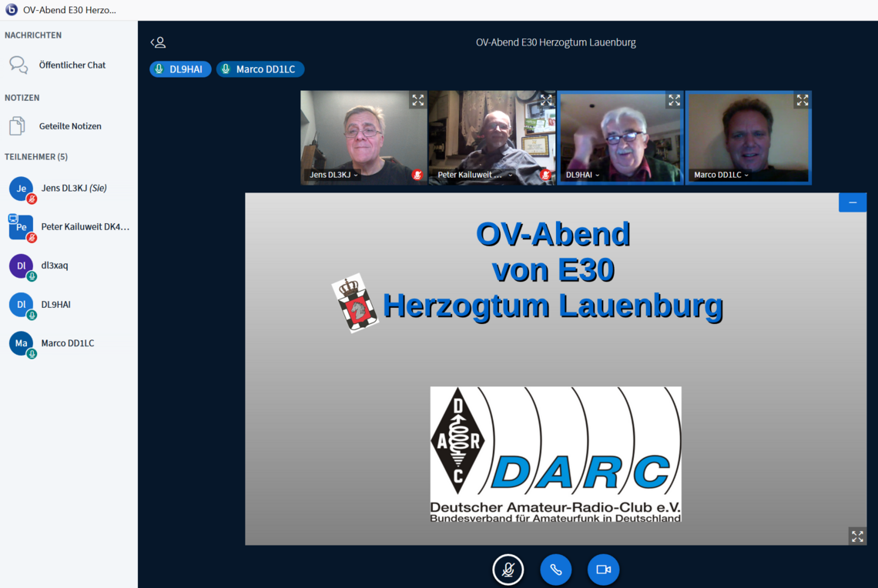Screen dimensions: 878x588
Task: Click the Peter Kailuweit webcam video
Action: [x=491, y=137]
